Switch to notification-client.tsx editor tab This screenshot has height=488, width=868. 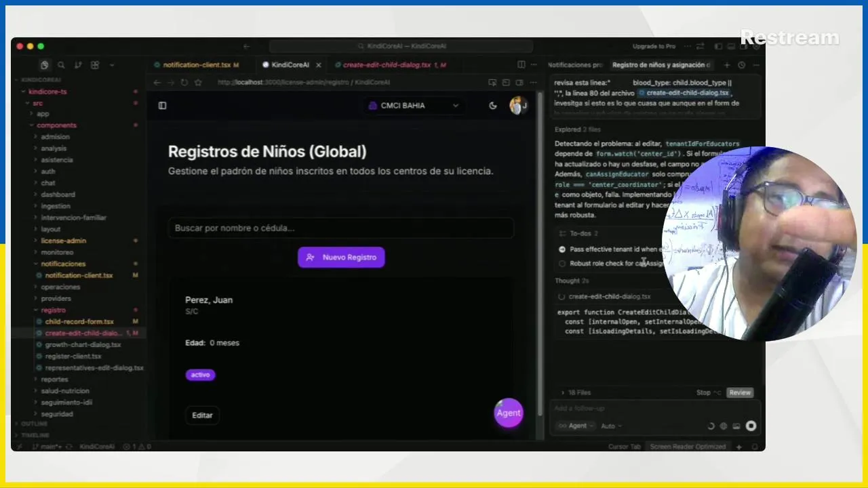click(x=196, y=65)
